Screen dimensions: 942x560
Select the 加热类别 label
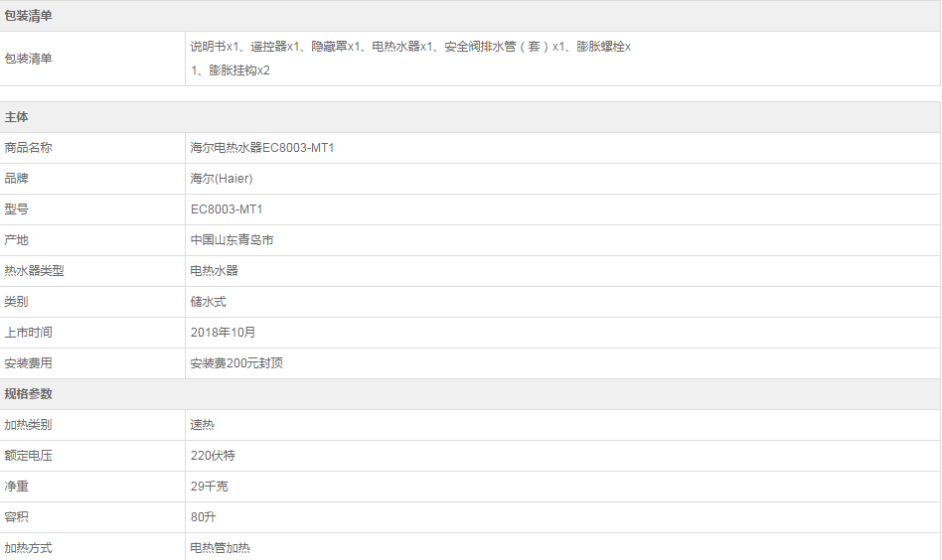tap(28, 425)
